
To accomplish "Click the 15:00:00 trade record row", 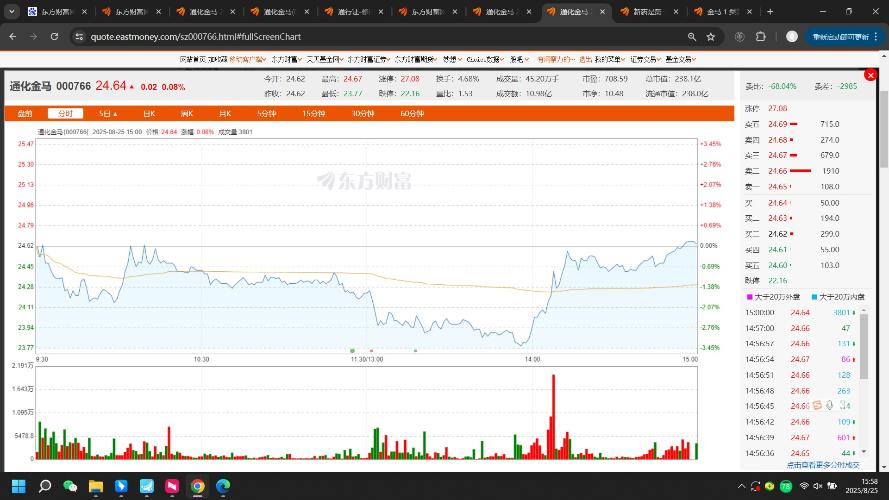I will click(801, 312).
